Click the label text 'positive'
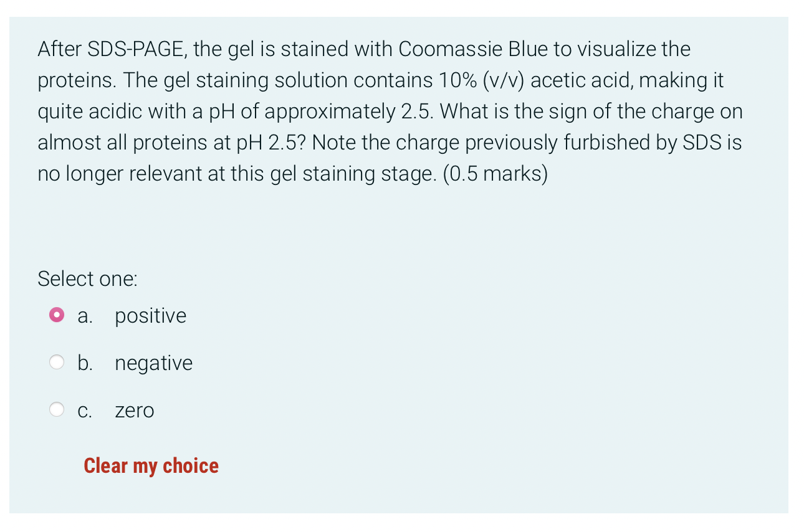The width and height of the screenshot is (804, 532). pos(150,316)
